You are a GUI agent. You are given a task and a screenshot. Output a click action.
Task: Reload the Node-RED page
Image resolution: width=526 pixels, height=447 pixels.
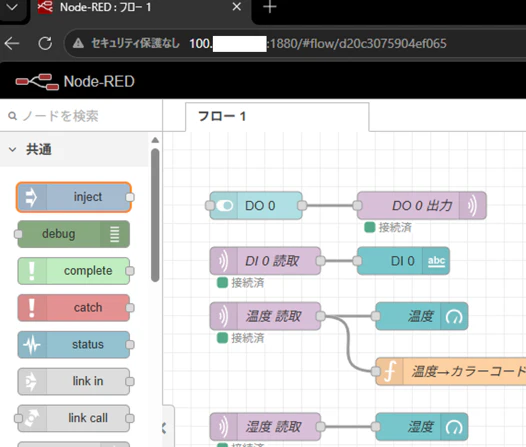pyautogui.click(x=45, y=43)
